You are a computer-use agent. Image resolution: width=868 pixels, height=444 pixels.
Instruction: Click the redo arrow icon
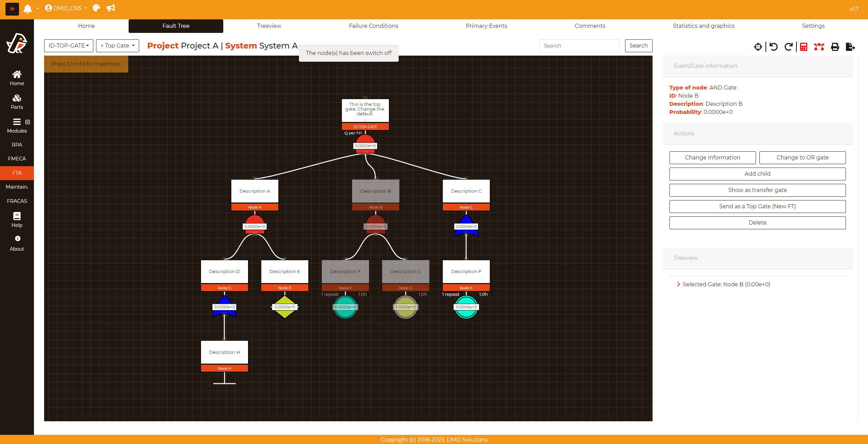789,47
